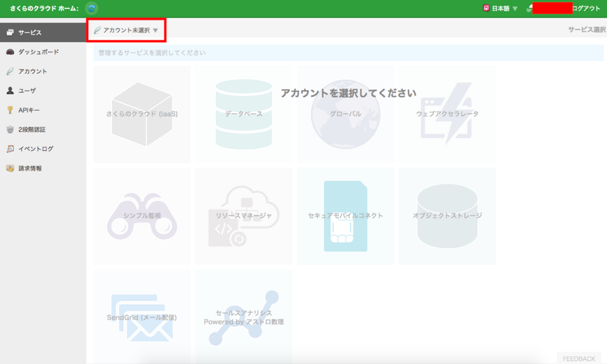The width and height of the screenshot is (607, 364).
Task: Open イベントログ from the sidebar
Action: (x=43, y=149)
